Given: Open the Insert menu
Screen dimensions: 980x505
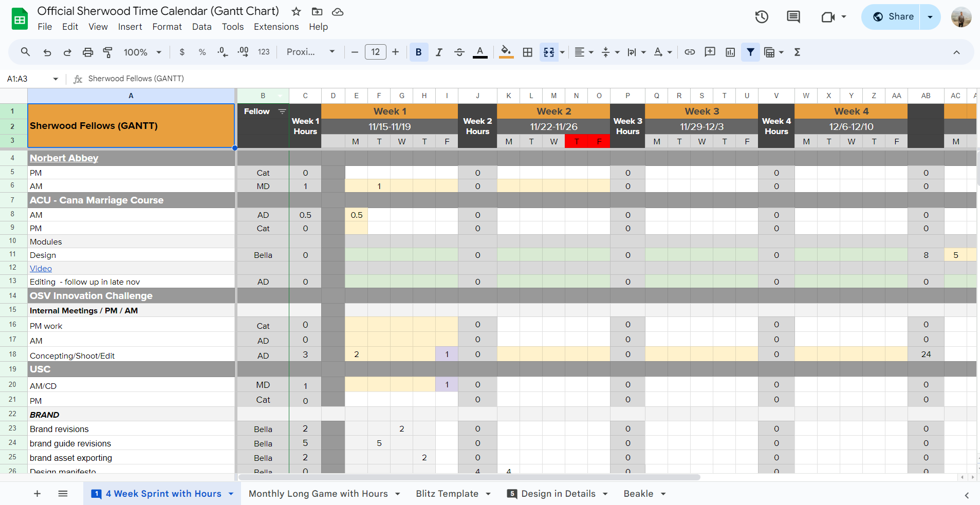Looking at the screenshot, I should pos(130,27).
